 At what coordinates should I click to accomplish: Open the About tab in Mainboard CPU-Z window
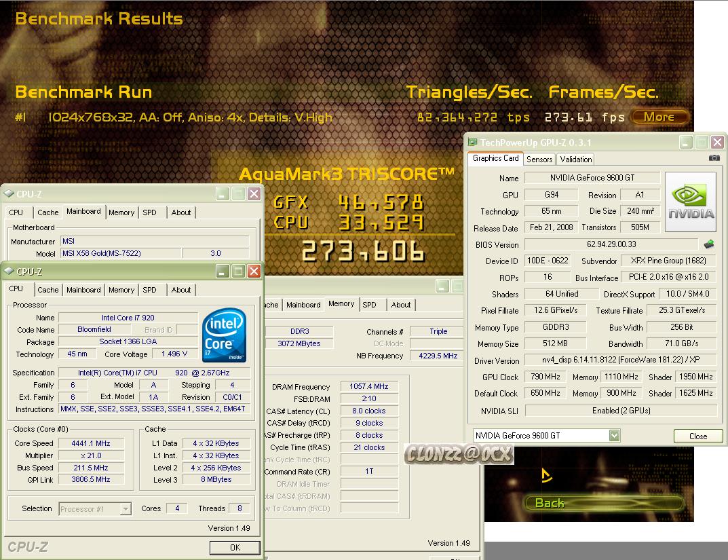(181, 212)
